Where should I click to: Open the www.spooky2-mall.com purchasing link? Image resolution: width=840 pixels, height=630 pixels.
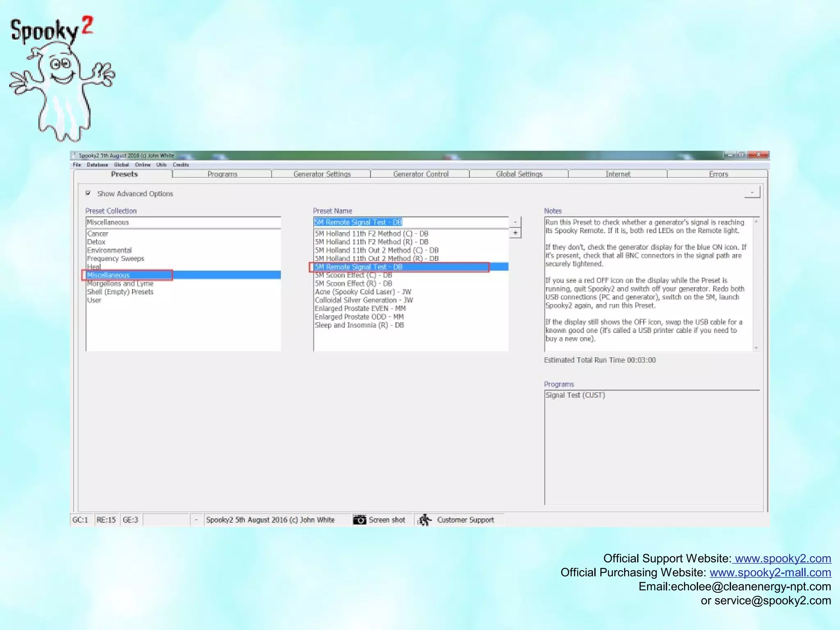(770, 572)
